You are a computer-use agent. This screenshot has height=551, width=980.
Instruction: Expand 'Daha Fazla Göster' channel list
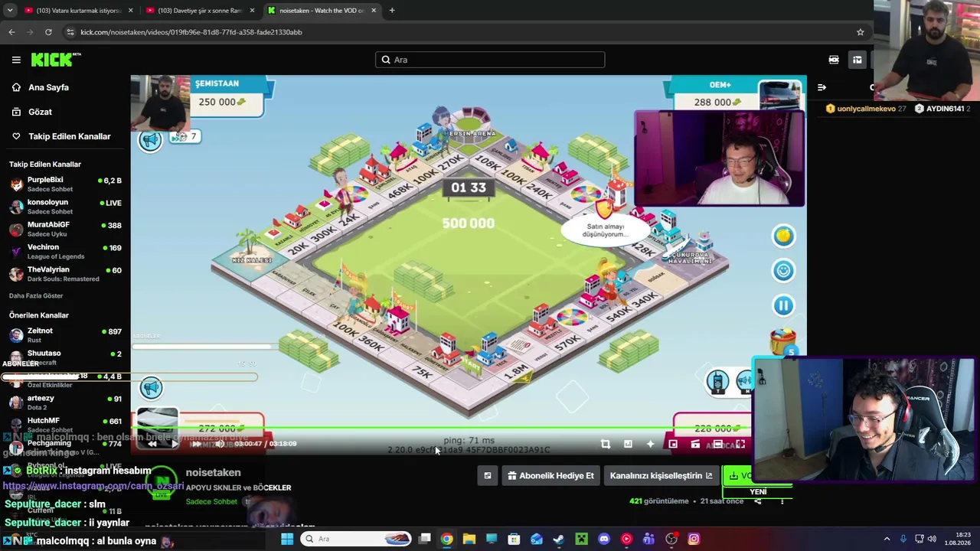tap(36, 295)
